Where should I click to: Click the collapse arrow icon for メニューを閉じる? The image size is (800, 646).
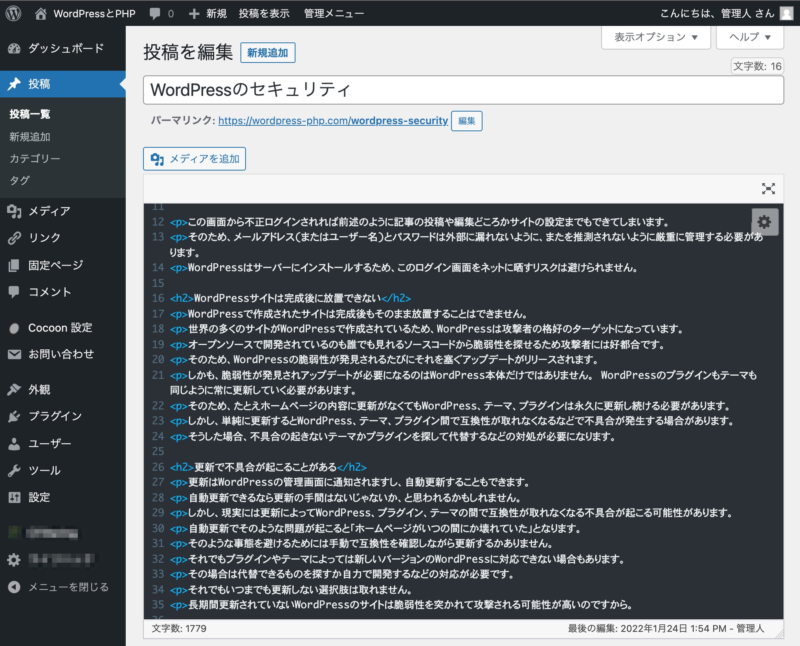(x=14, y=587)
